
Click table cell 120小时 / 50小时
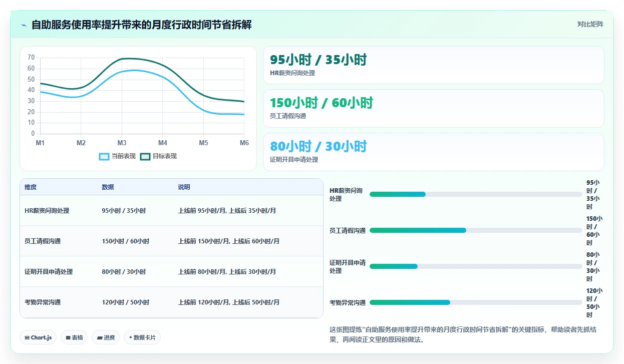[x=125, y=302]
